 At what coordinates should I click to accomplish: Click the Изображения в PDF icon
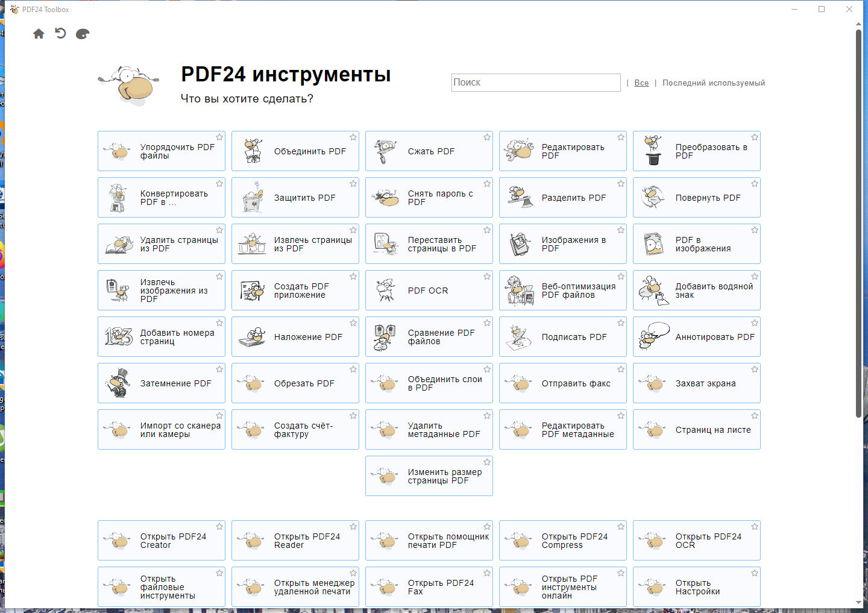click(519, 244)
